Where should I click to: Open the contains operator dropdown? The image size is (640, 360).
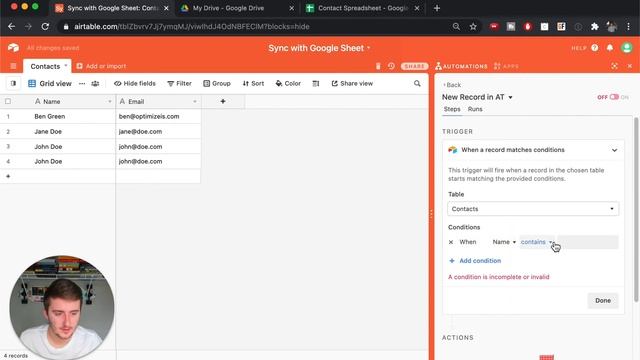pos(537,242)
